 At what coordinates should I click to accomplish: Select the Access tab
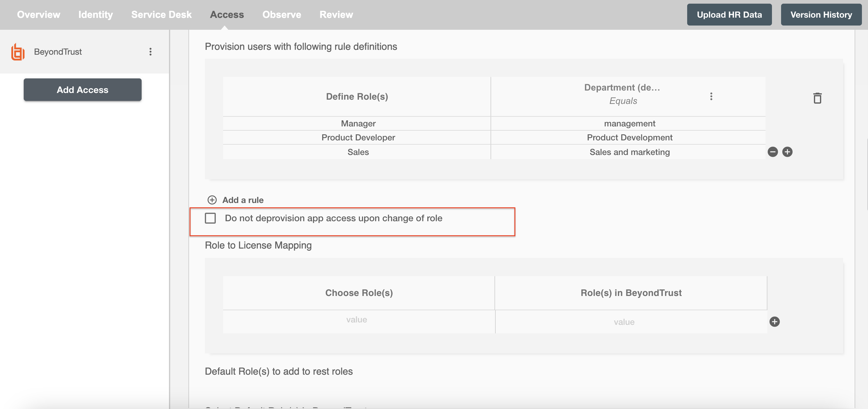pos(227,15)
